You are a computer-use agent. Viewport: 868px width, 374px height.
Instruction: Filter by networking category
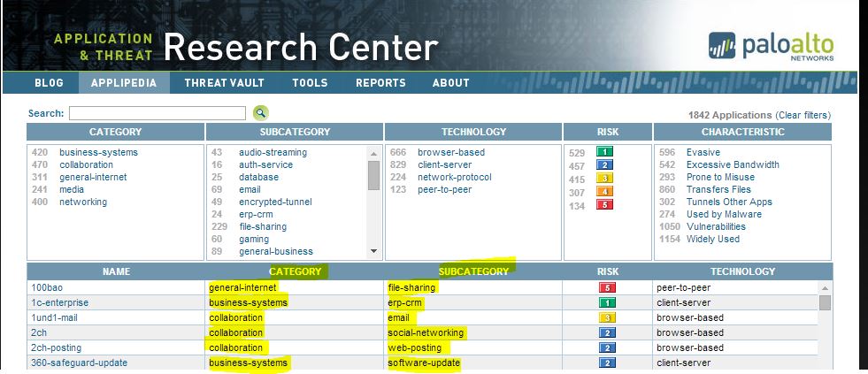pos(83,202)
